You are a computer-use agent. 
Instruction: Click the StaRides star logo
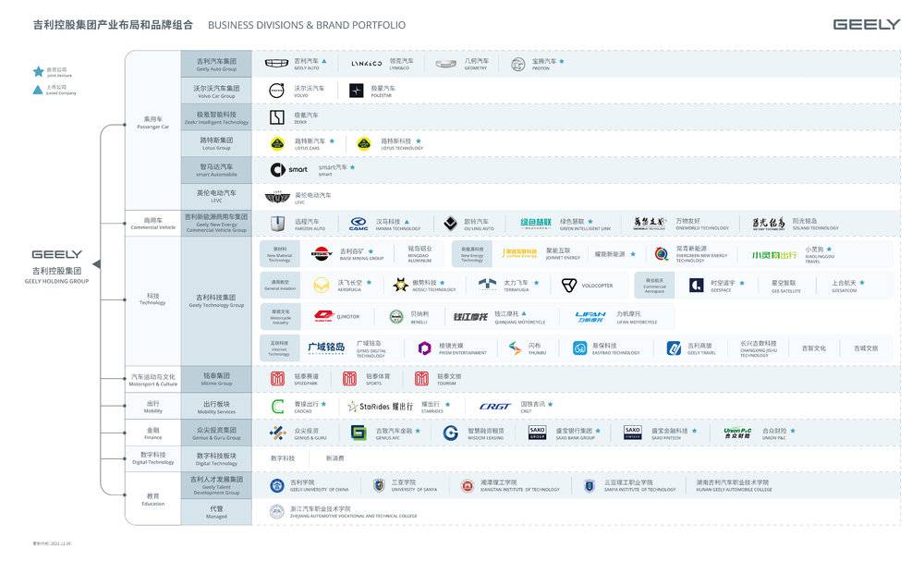click(x=380, y=407)
